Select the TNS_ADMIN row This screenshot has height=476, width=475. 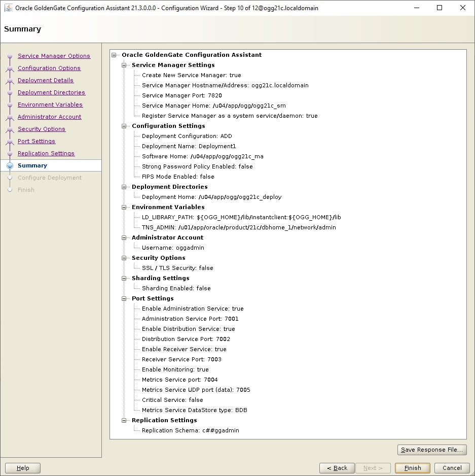(x=239, y=227)
